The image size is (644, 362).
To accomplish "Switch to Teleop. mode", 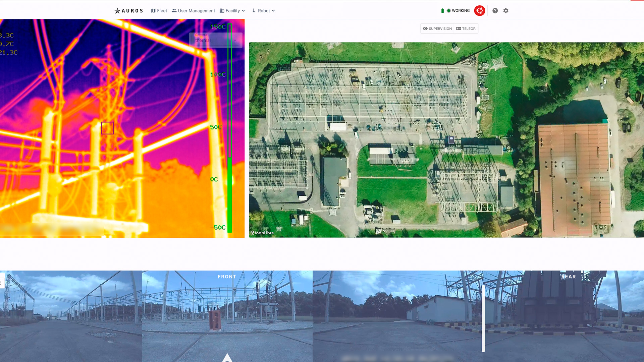I will [x=466, y=28].
